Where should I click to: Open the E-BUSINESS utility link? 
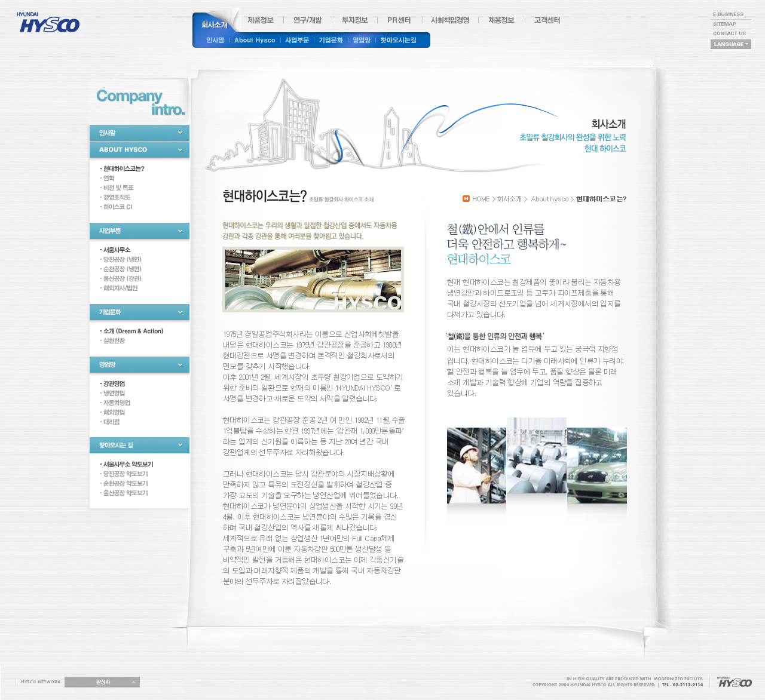pyautogui.click(x=728, y=14)
